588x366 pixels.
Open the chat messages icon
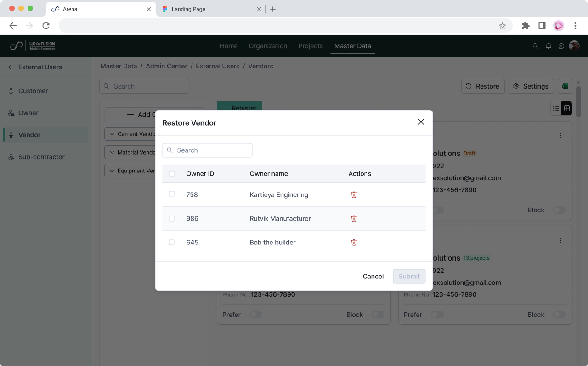(561, 46)
